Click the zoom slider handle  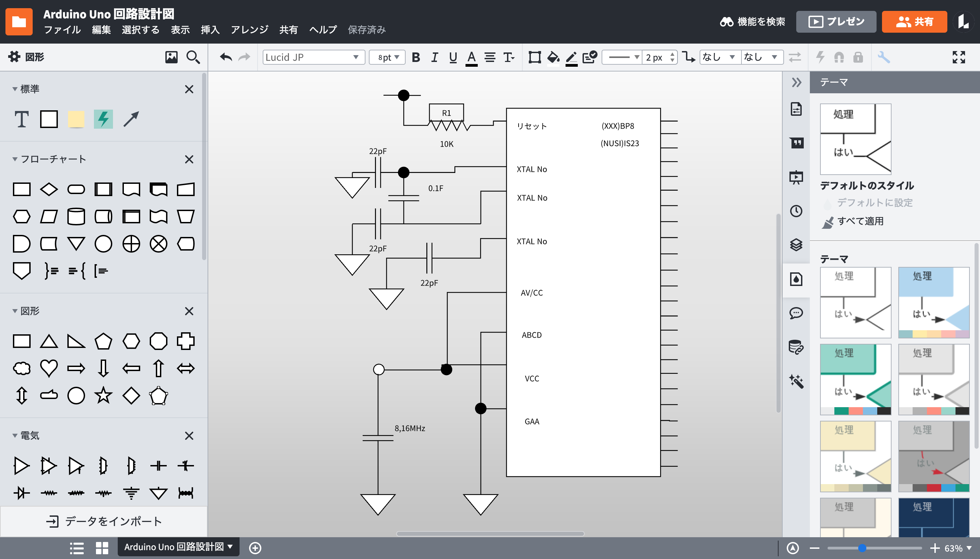[x=862, y=548]
